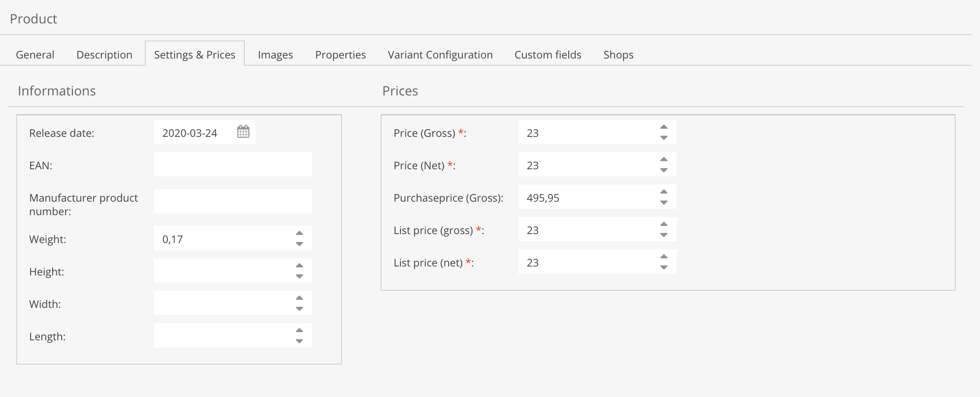Screen dimensions: 980x397
Task: Open the Release date calendar picker
Action: (243, 132)
